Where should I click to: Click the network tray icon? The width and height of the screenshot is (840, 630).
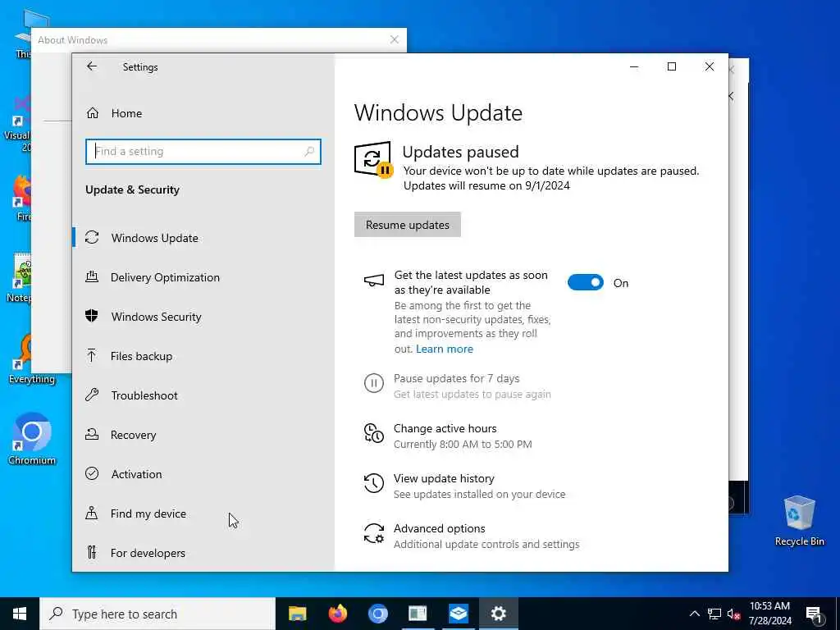tap(714, 614)
